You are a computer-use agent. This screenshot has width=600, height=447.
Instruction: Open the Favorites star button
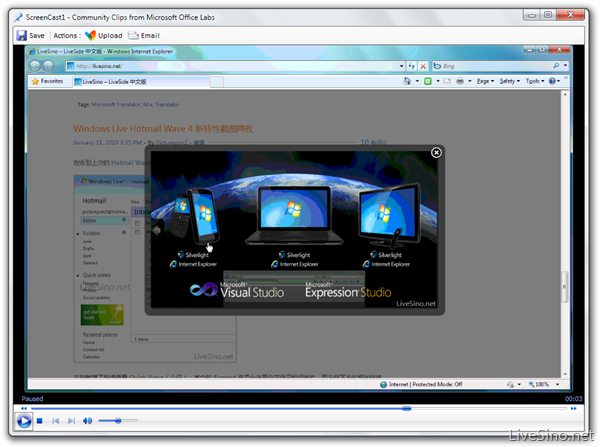pos(48,81)
